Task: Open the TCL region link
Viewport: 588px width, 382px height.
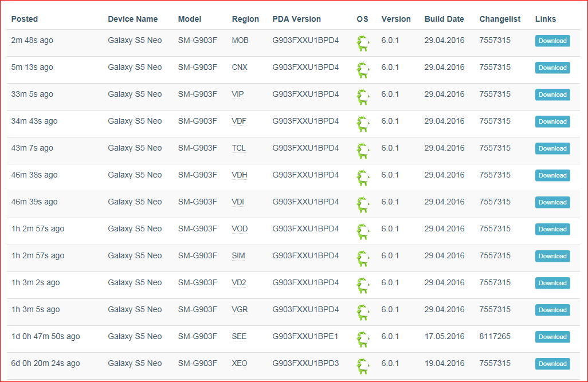Action: (238, 148)
